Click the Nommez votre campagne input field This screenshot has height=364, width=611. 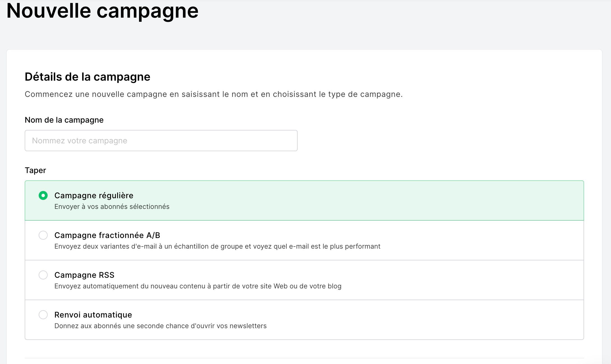[x=161, y=140]
